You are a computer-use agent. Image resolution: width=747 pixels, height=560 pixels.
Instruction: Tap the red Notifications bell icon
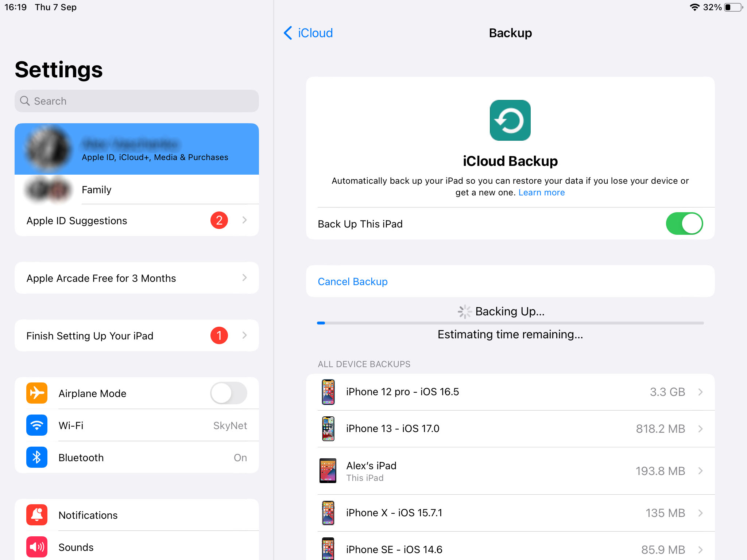pyautogui.click(x=37, y=515)
